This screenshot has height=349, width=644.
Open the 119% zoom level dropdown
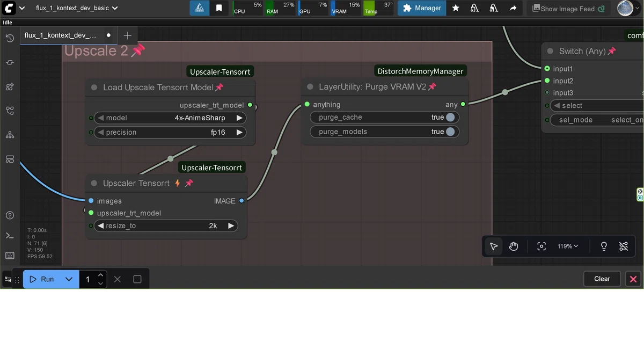[x=568, y=246]
